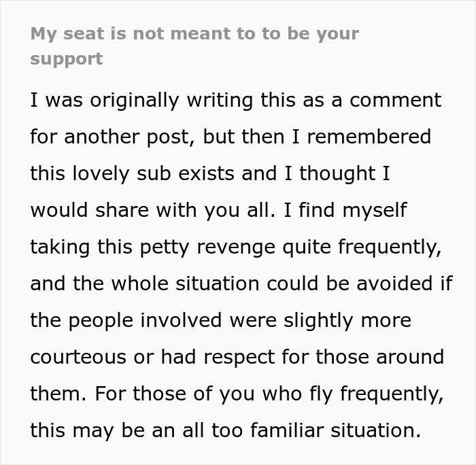The height and width of the screenshot is (465, 476).
Task: Click the words 'I find myself'
Action: [345, 210]
